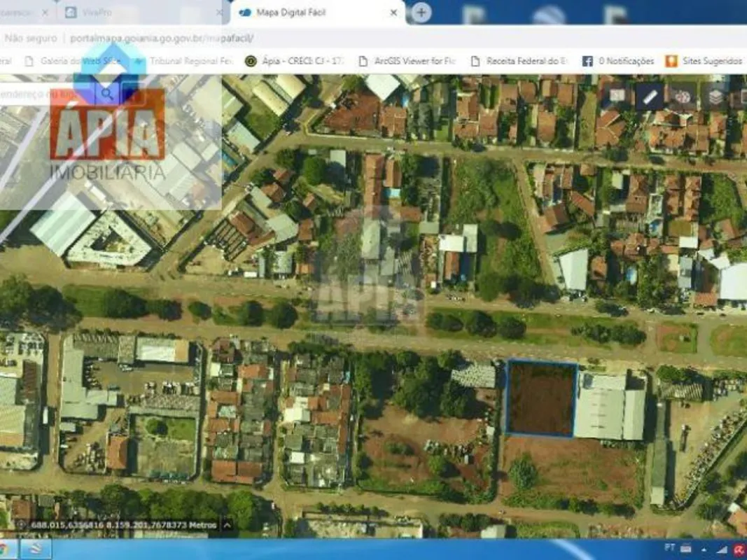Open a new browser tab
The height and width of the screenshot is (560, 747).
tap(421, 13)
